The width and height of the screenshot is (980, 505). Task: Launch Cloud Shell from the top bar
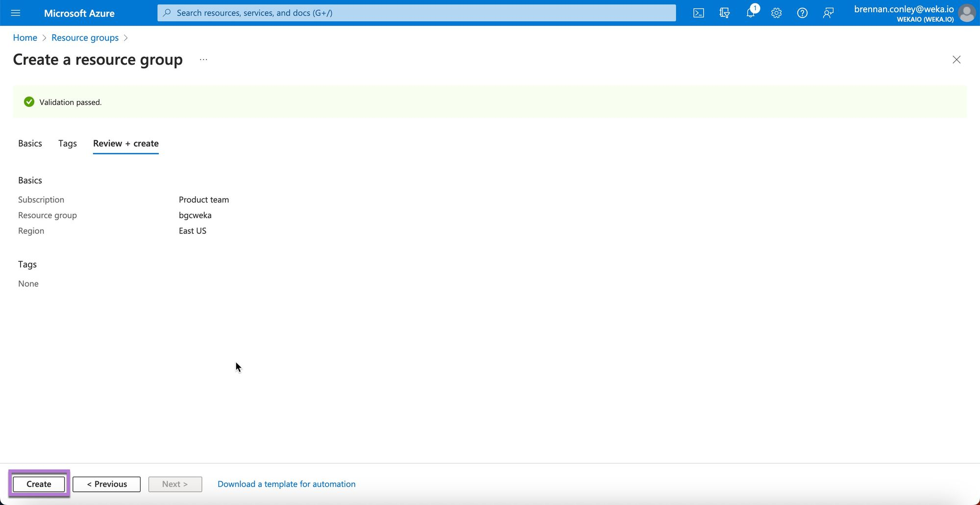pyautogui.click(x=699, y=13)
